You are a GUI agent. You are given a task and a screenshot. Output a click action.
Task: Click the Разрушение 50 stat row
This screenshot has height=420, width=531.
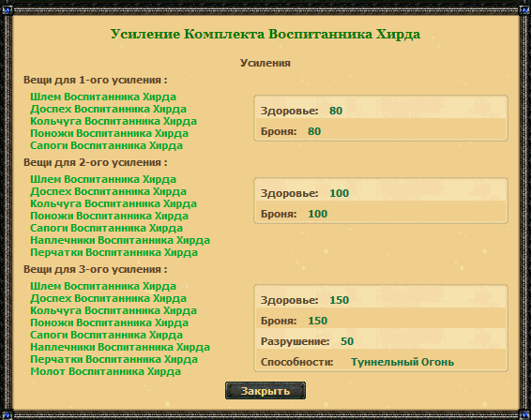[x=381, y=341]
